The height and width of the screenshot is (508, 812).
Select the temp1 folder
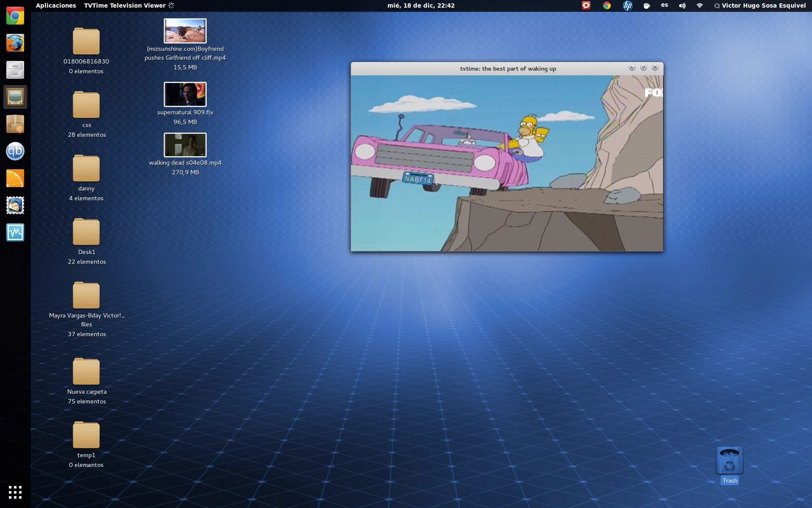click(86, 435)
